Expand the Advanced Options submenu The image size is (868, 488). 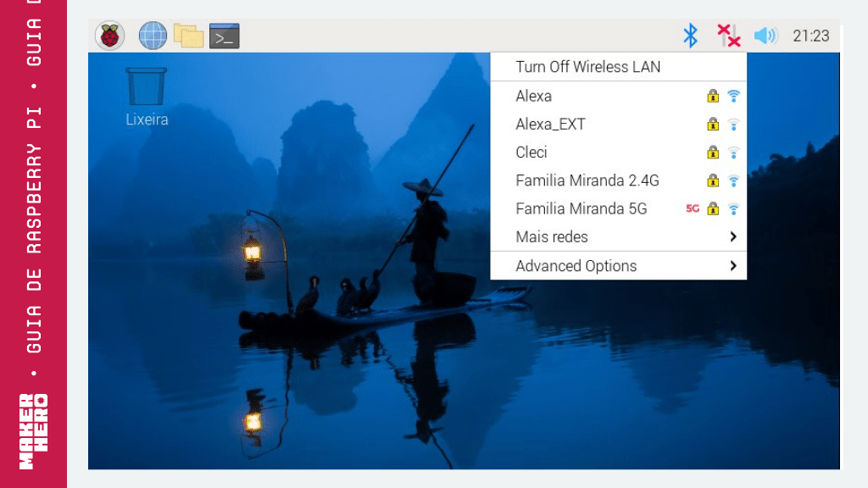[x=618, y=266]
